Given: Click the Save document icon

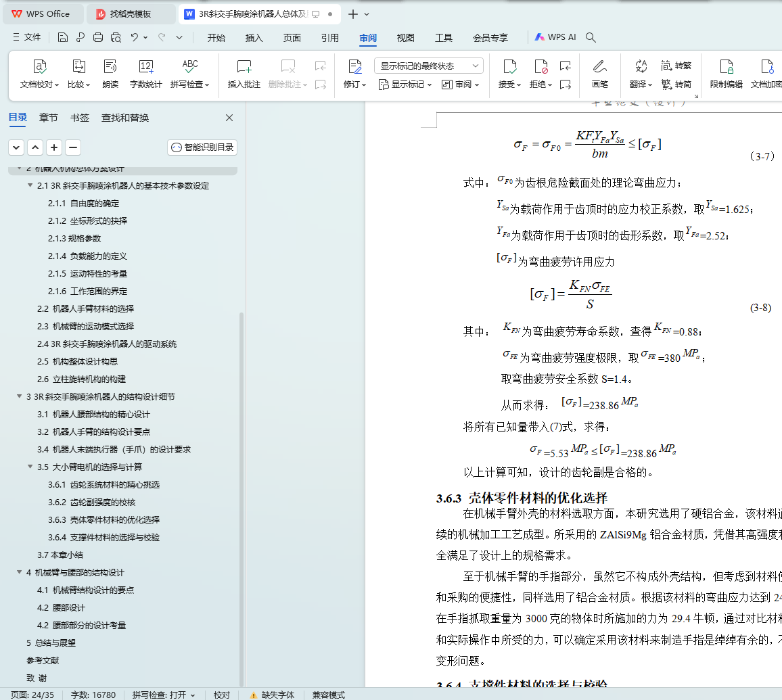Looking at the screenshot, I should (x=62, y=37).
